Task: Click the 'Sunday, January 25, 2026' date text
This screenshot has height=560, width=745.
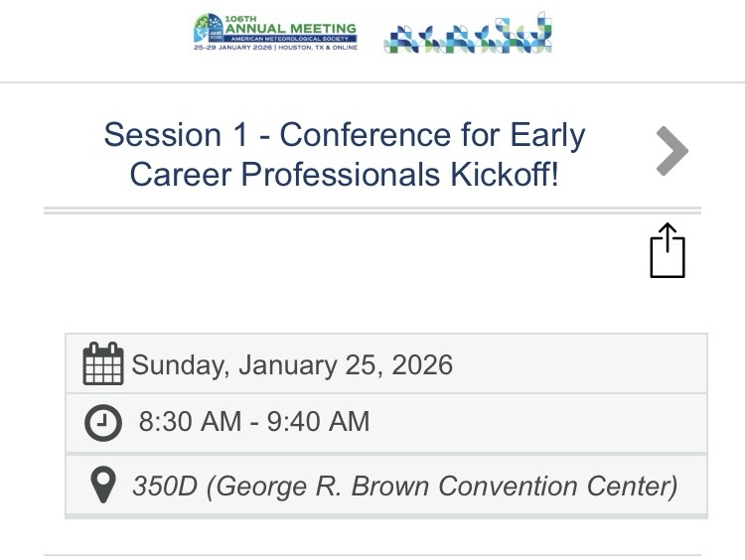Action: point(292,364)
